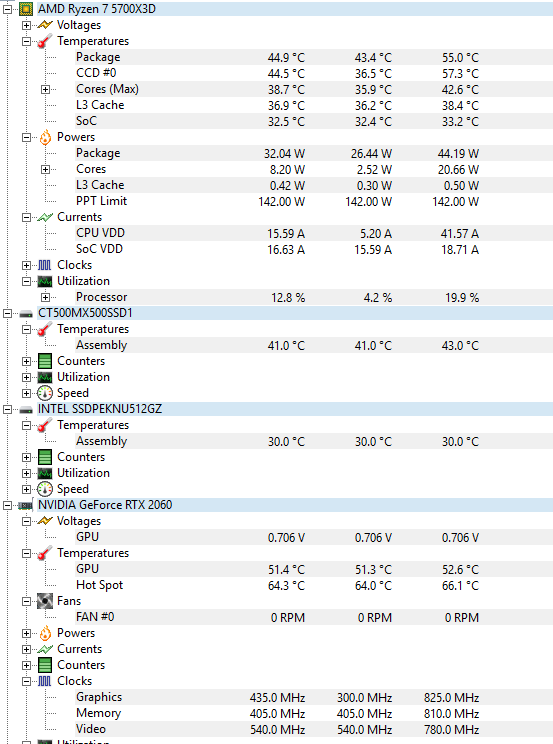Click the CPU Temperatures thermometer icon
The width and height of the screenshot is (553, 744).
pos(45,41)
